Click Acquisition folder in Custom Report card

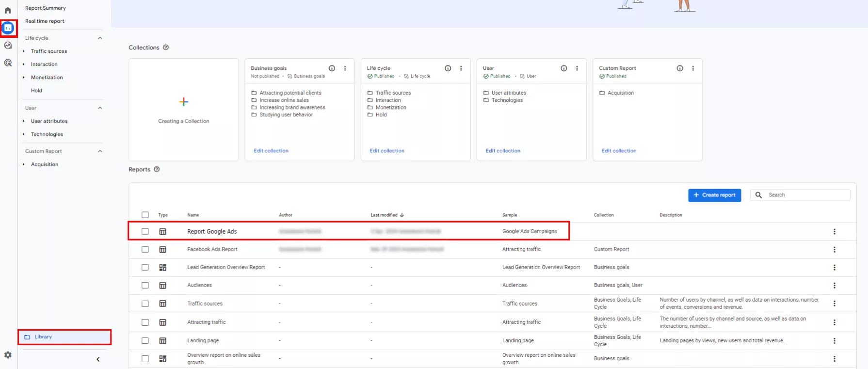coord(616,93)
